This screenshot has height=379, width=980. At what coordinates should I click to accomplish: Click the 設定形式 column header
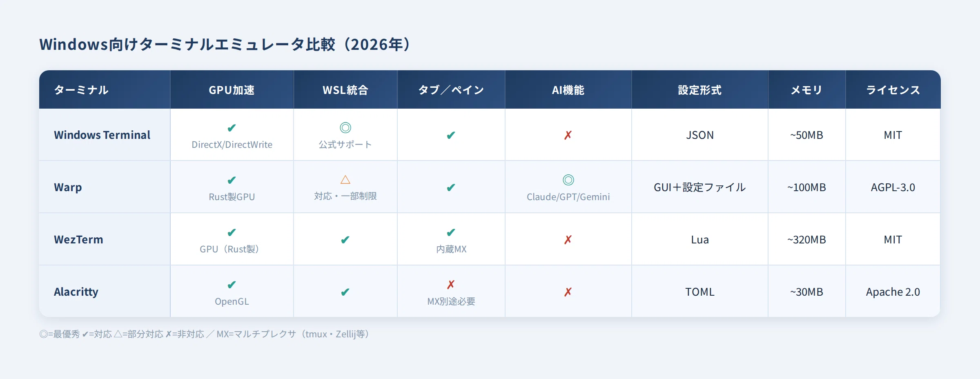699,90
